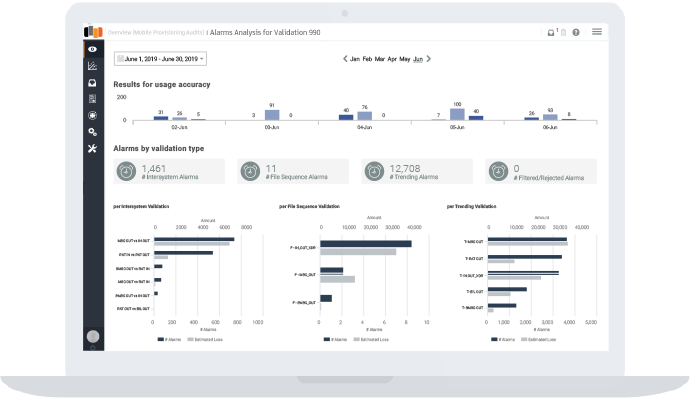Click the alarm clock icon for Trending Alarms
690x400 pixels.
click(374, 171)
